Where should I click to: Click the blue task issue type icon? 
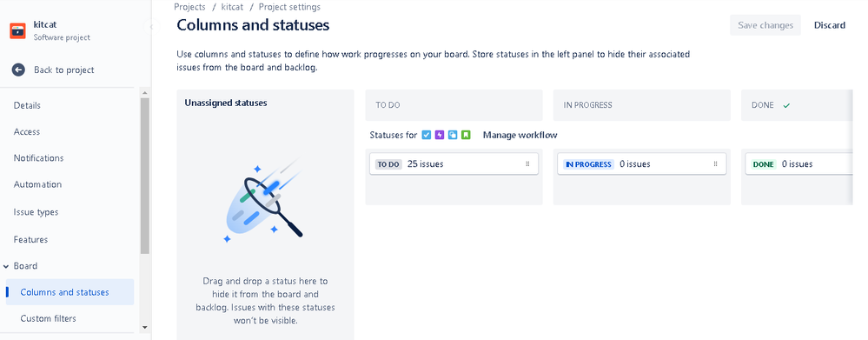[x=427, y=135]
